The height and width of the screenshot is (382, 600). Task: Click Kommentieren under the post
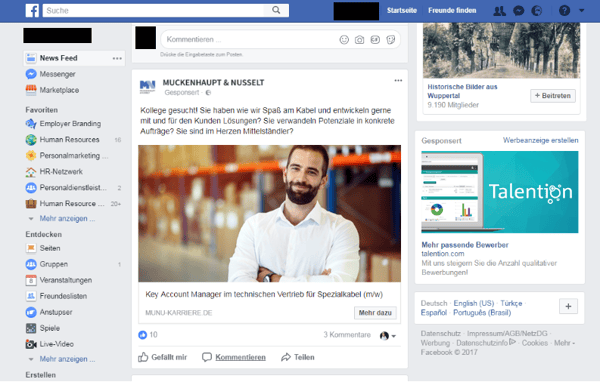[x=234, y=357]
